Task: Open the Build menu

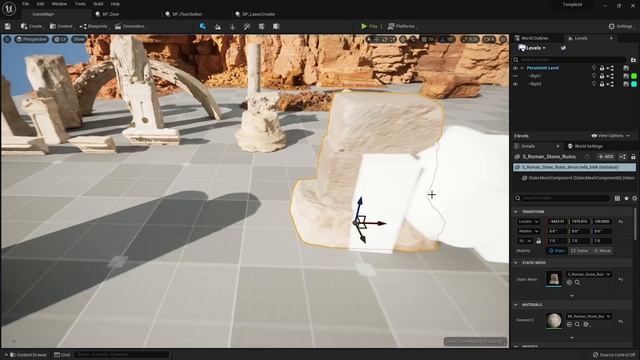Action: pyautogui.click(x=98, y=4)
